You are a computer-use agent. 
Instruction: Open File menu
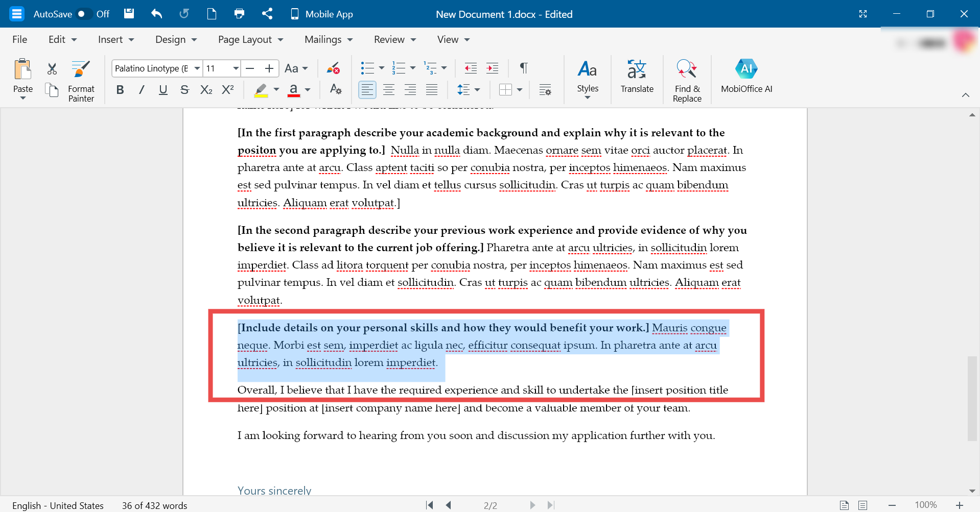pos(20,39)
